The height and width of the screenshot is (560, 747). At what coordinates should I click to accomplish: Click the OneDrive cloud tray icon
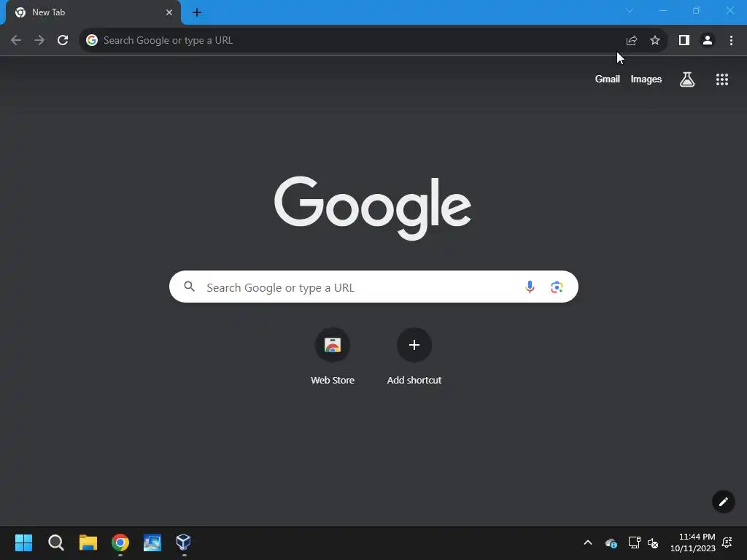(611, 542)
